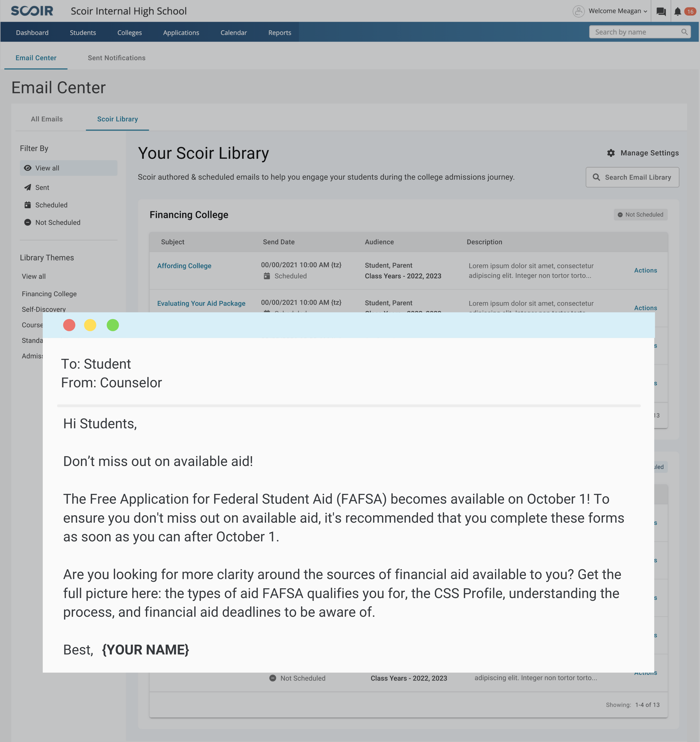This screenshot has width=700, height=742.
Task: Select the Scoir Library tab
Action: coord(117,119)
